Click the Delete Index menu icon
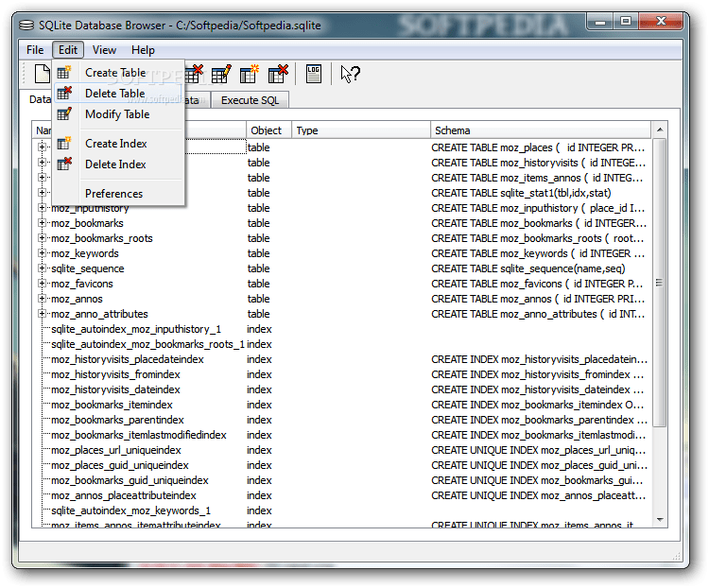709x588 pixels. 64,164
